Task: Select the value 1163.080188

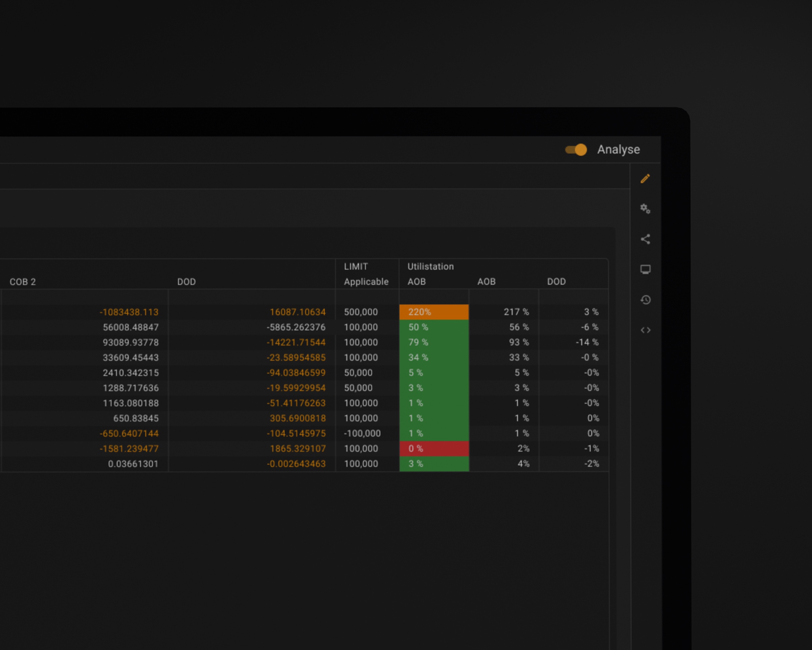Action: (x=131, y=403)
